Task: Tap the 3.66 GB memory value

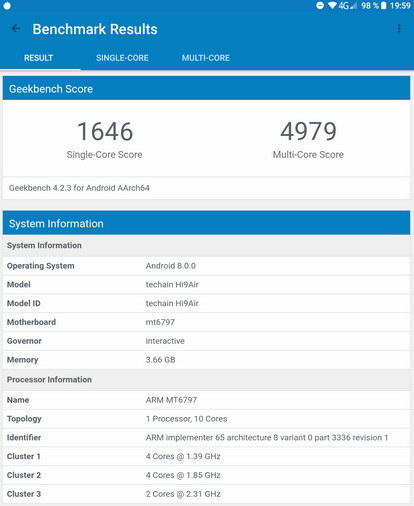Action: coord(160,360)
